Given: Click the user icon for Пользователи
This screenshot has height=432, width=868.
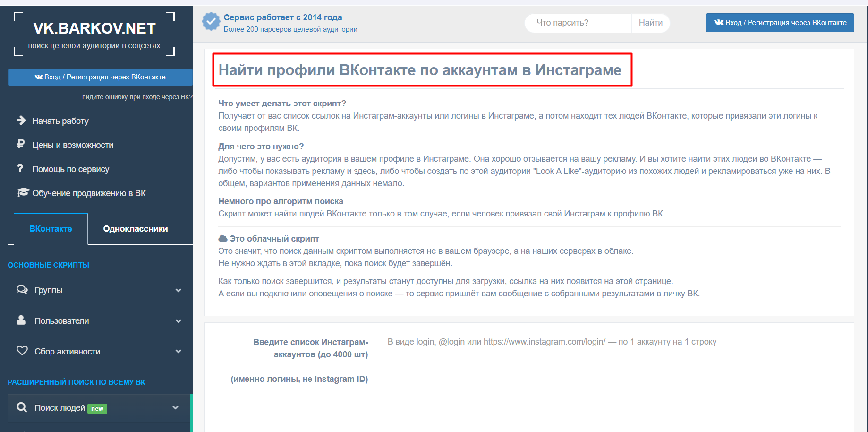Looking at the screenshot, I should pyautogui.click(x=21, y=320).
